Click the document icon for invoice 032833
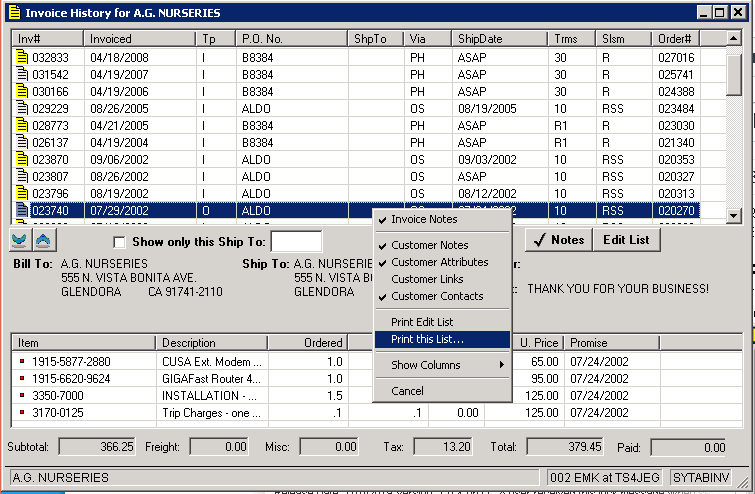This screenshot has height=494, width=755. click(22, 58)
